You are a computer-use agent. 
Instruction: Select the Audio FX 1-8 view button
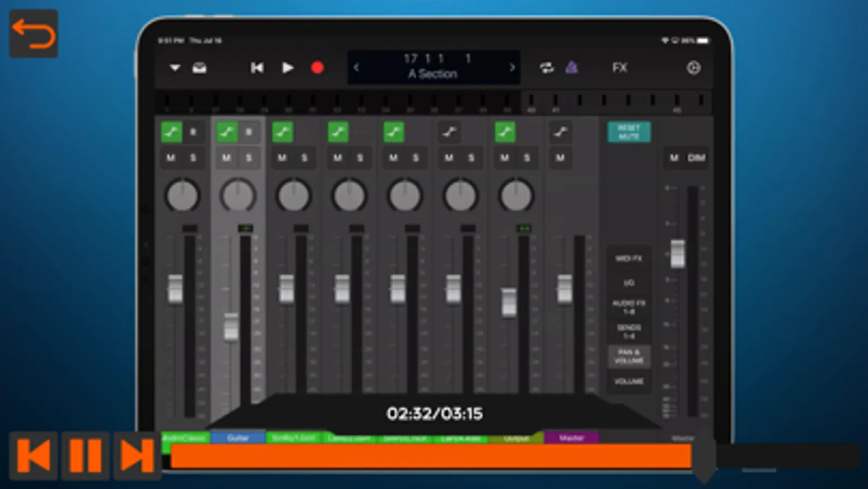[x=629, y=308]
